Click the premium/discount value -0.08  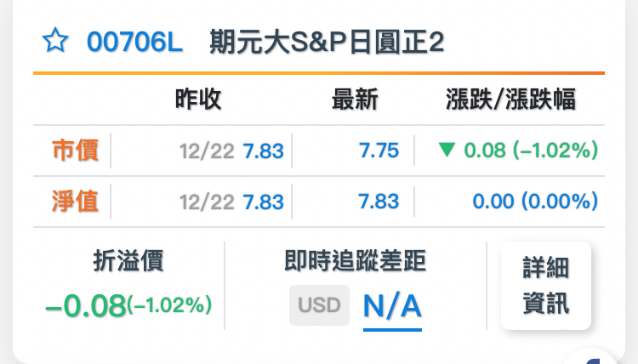pos(85,306)
